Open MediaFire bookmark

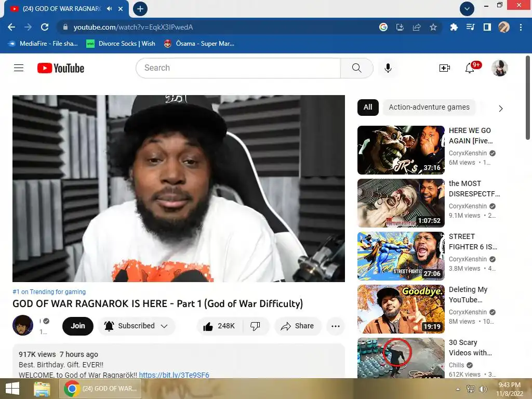coord(43,44)
